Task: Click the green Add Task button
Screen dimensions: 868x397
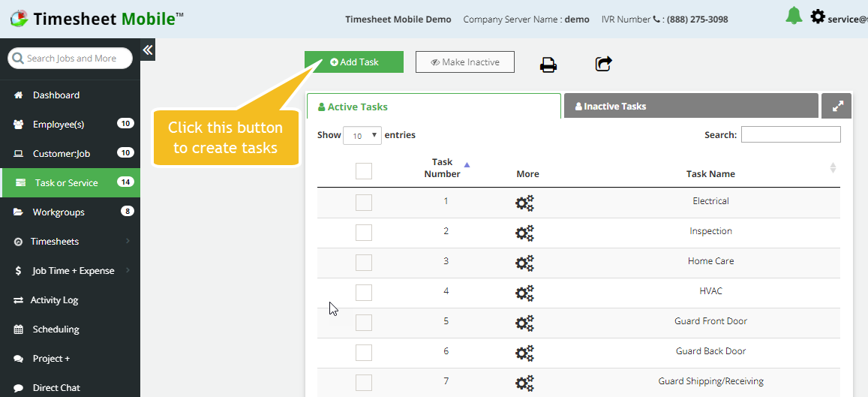Action: pyautogui.click(x=354, y=62)
